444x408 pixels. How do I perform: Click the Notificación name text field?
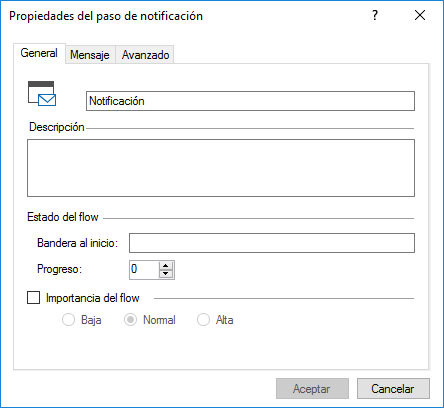[x=250, y=101]
